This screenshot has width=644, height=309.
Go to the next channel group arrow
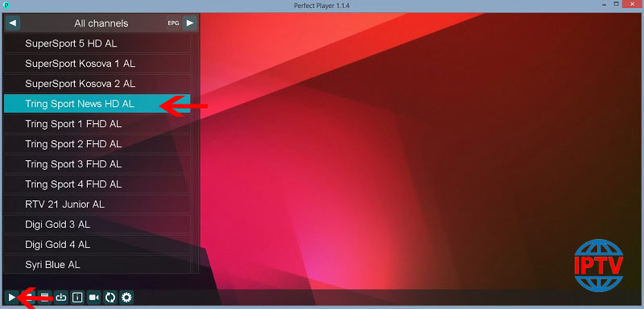189,23
